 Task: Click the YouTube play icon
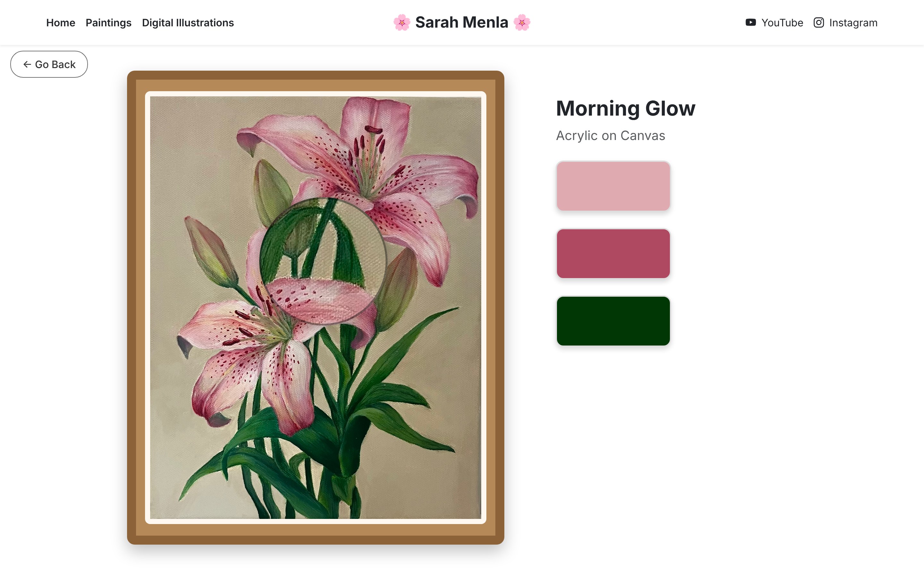pyautogui.click(x=750, y=22)
